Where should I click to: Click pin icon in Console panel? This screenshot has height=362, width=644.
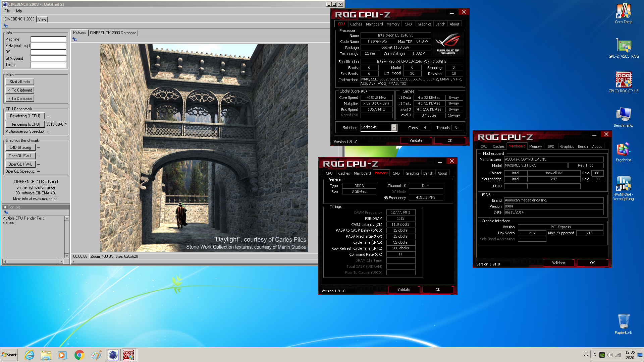[x=6, y=213]
